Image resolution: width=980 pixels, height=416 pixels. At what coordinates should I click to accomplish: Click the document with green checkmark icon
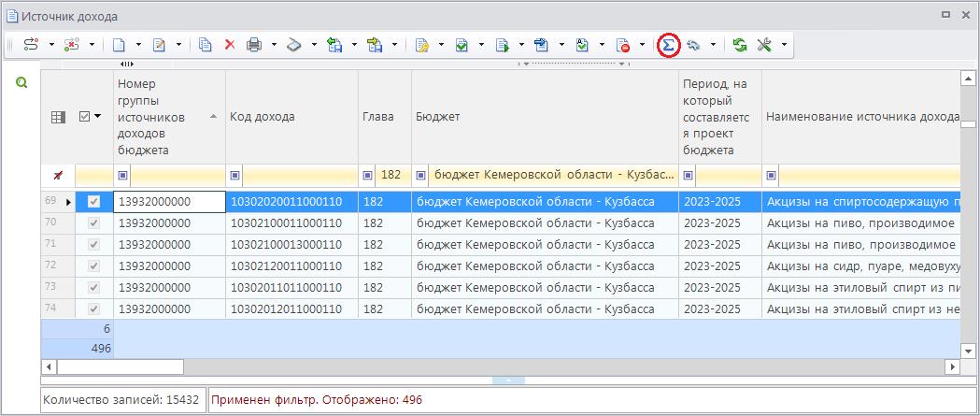462,45
